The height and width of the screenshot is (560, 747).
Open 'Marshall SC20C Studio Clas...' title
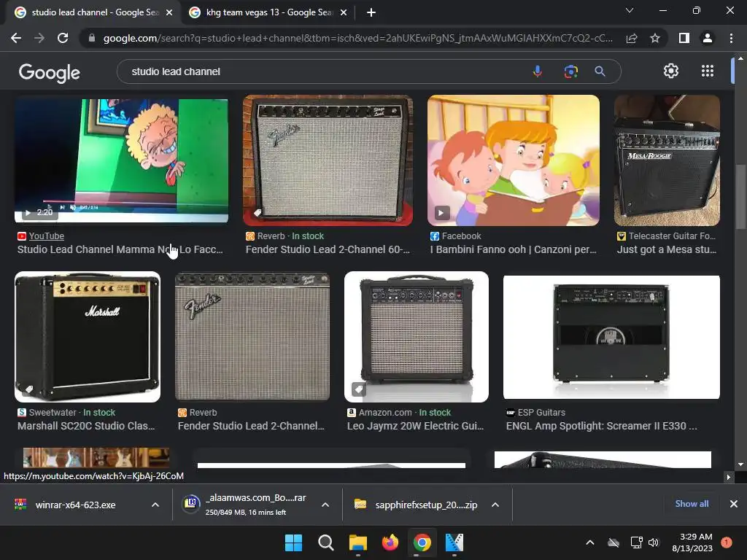(86, 426)
